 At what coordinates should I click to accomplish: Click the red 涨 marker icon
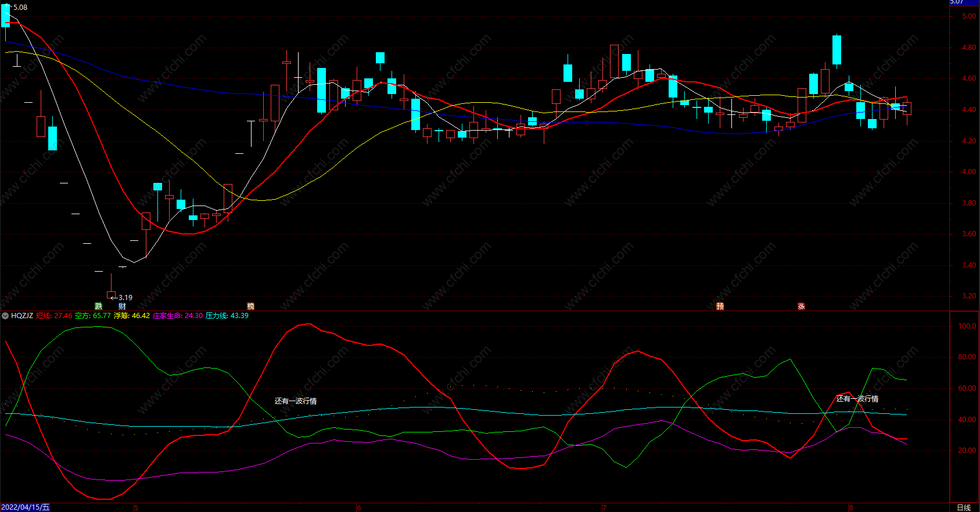(x=801, y=306)
